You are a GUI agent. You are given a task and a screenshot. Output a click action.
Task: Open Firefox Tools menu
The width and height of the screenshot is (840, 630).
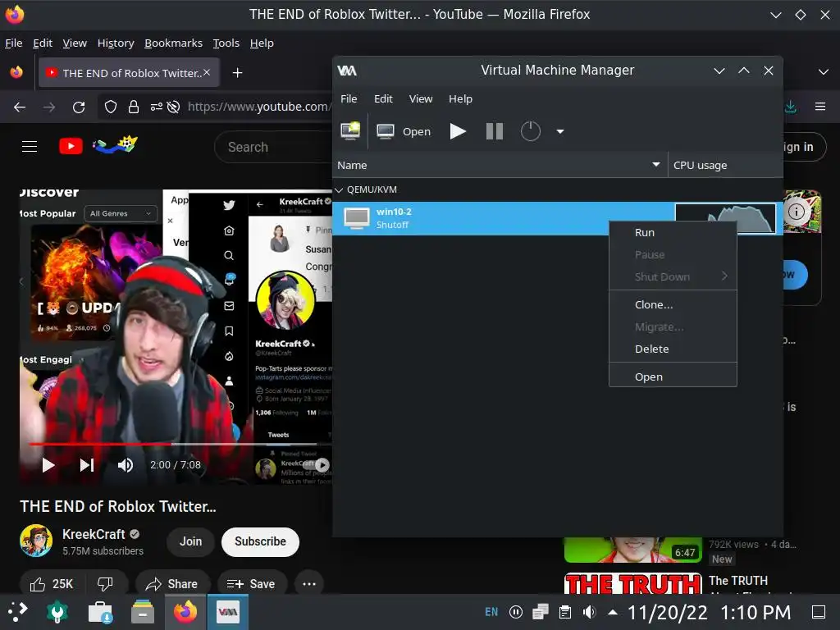[226, 43]
